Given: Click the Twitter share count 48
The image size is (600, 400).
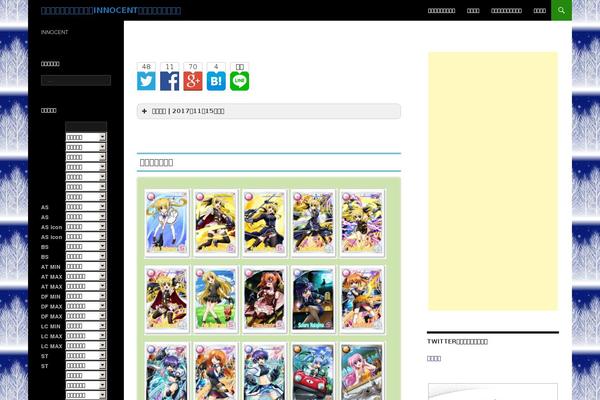Looking at the screenshot, I should (146, 67).
